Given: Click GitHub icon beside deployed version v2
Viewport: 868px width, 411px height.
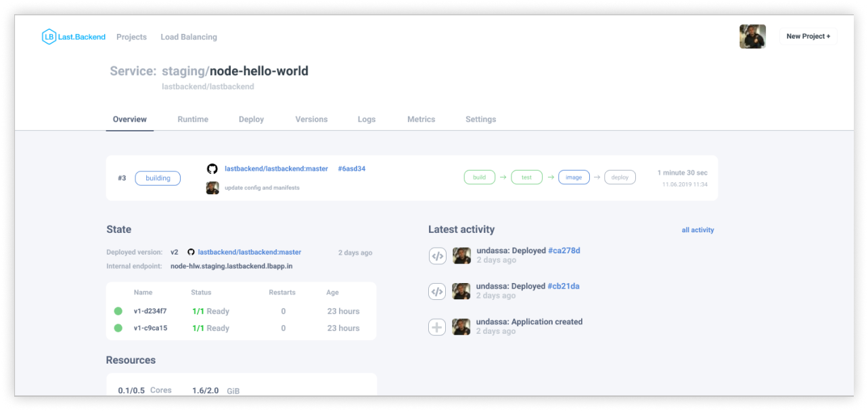Looking at the screenshot, I should pos(191,253).
